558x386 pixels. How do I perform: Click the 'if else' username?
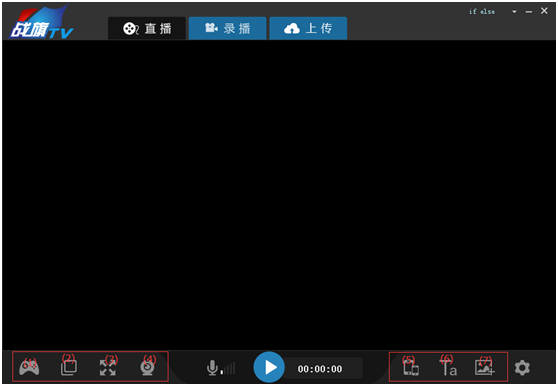pos(482,11)
